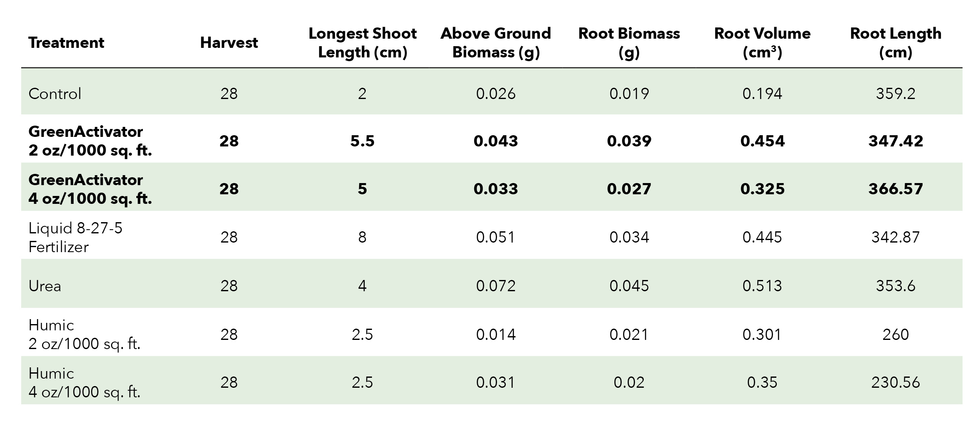Select root length value 230.56
The height and width of the screenshot is (441, 980).
(896, 382)
